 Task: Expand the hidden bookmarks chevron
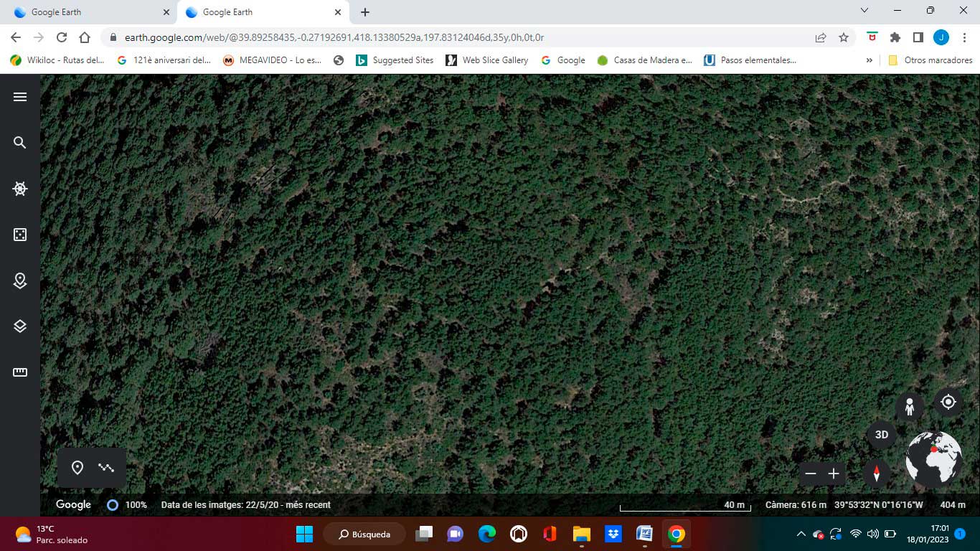click(x=870, y=60)
